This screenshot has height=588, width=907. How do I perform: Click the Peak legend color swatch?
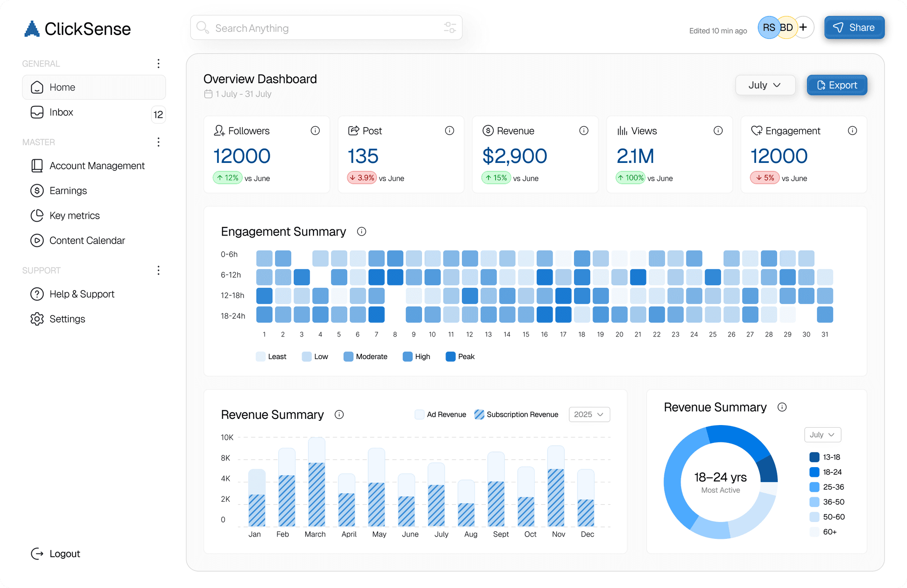450,357
